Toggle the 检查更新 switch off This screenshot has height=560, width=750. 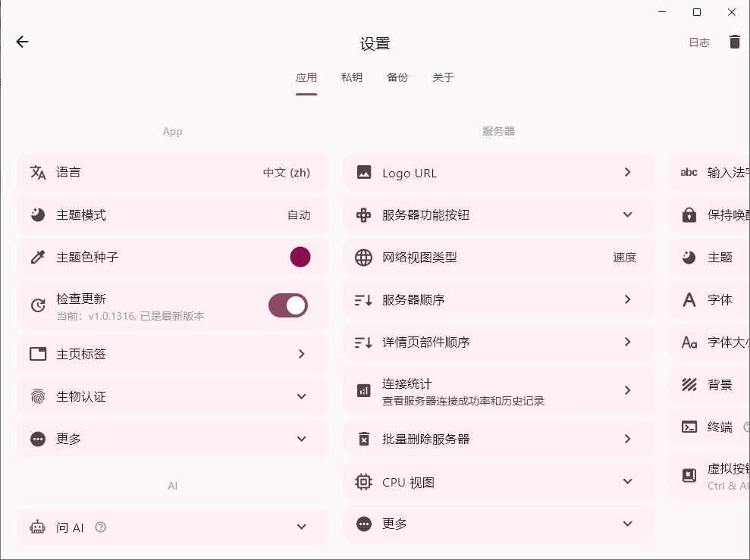[288, 305]
